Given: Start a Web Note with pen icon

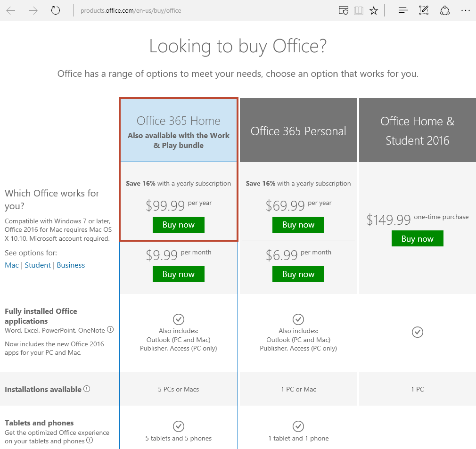Looking at the screenshot, I should (x=424, y=10).
